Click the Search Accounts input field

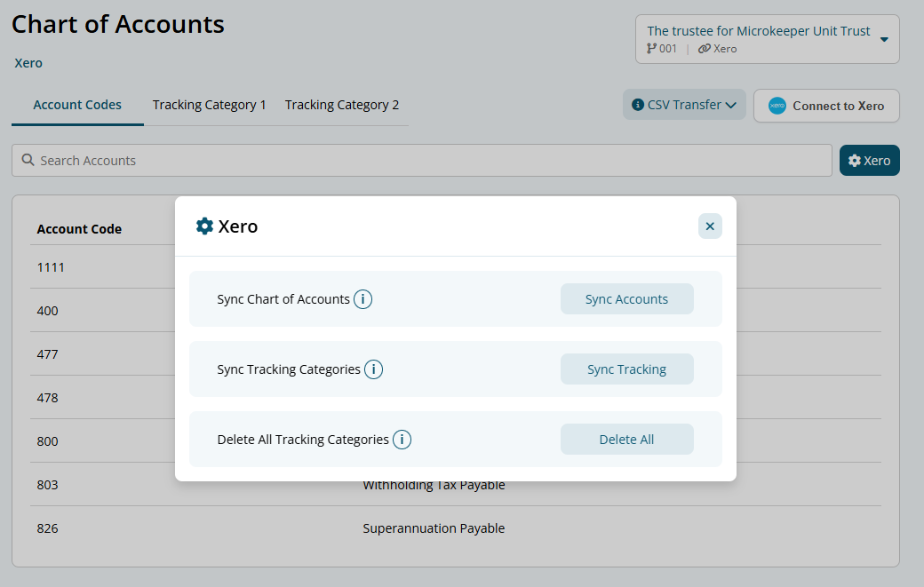426,161
